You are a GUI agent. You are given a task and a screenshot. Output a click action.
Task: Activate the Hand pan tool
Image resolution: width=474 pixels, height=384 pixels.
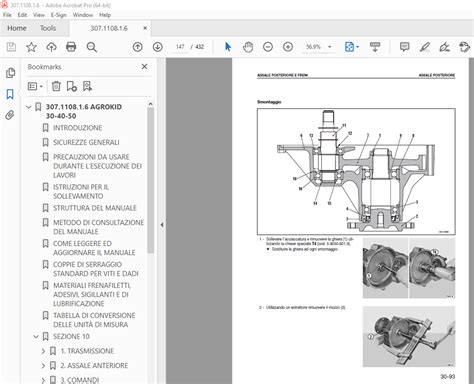(x=248, y=47)
